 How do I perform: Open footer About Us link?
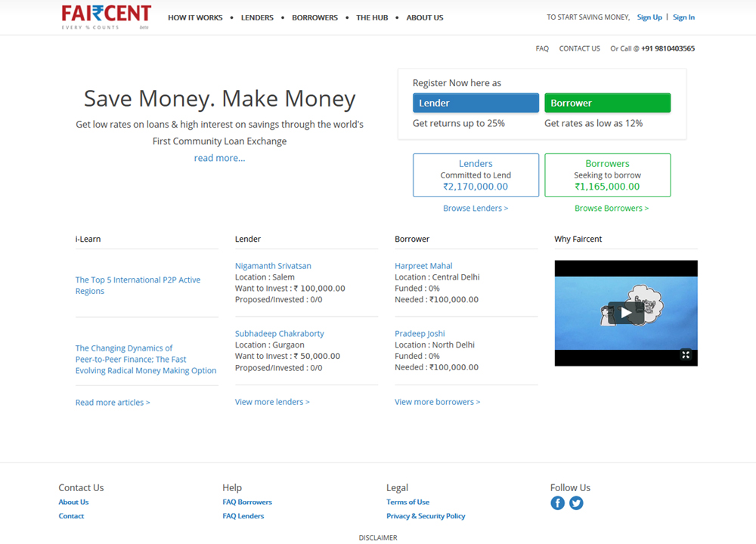tap(74, 502)
